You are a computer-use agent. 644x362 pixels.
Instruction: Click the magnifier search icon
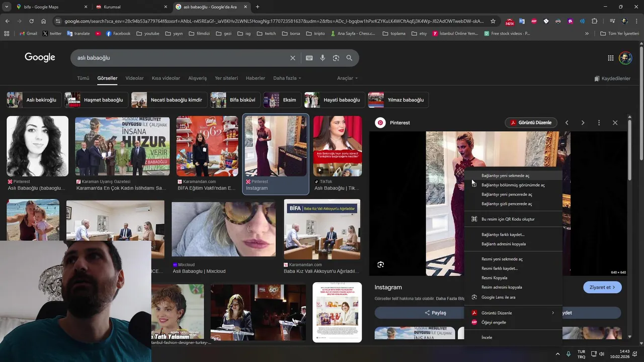pos(350,58)
